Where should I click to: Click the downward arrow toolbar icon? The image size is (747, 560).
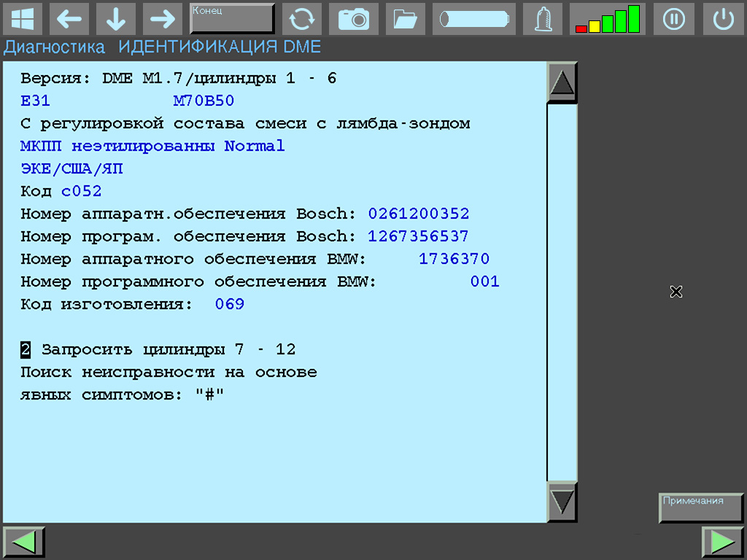pos(115,19)
